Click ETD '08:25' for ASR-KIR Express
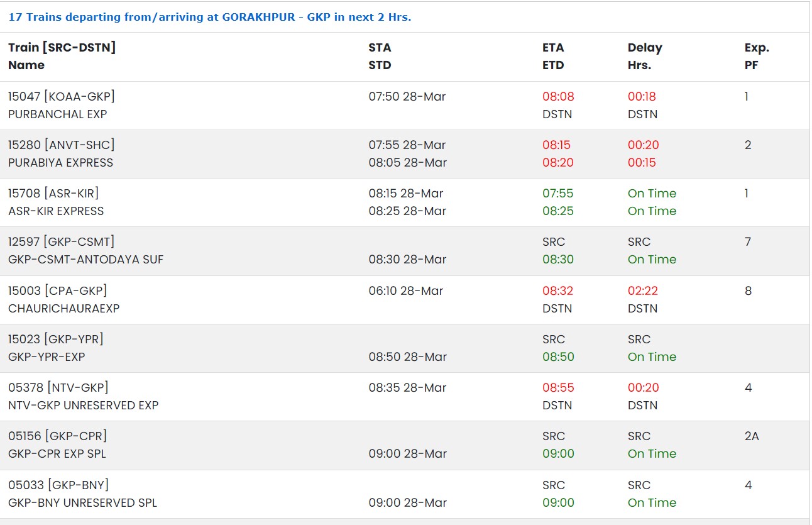812x525 pixels. (x=558, y=211)
